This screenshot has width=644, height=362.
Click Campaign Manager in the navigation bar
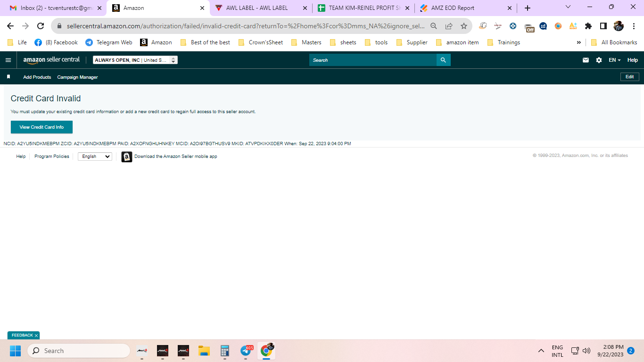77,77
